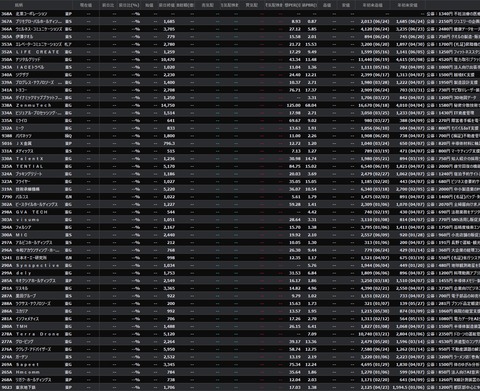Click the 76.71 PER value for トヨコー
The image size is (480, 391).
click(x=295, y=90)
